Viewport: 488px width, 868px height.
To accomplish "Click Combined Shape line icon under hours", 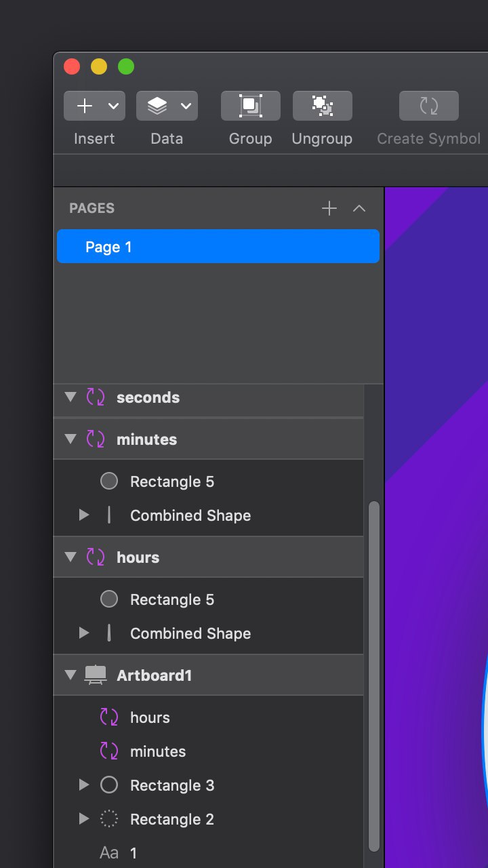I will point(109,633).
